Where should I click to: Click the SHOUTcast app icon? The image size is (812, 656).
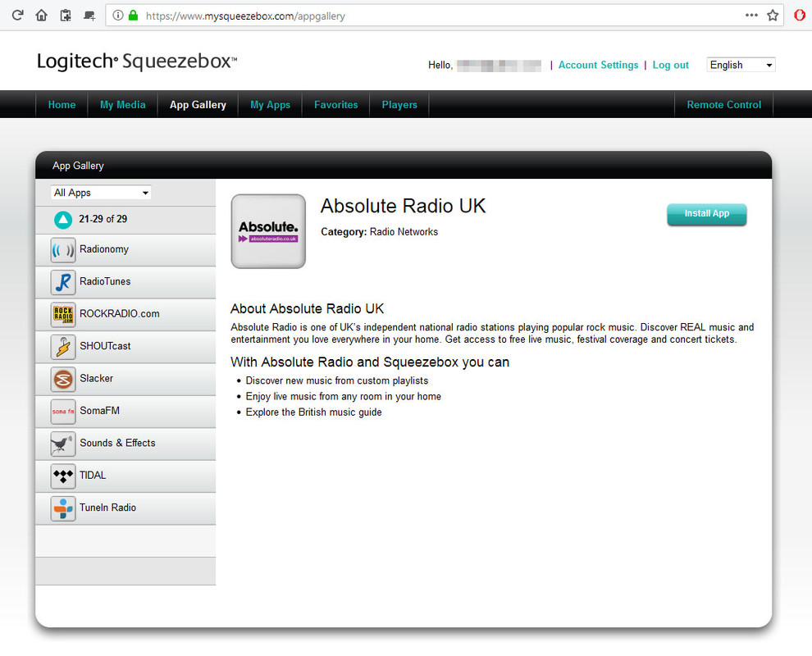tap(63, 347)
